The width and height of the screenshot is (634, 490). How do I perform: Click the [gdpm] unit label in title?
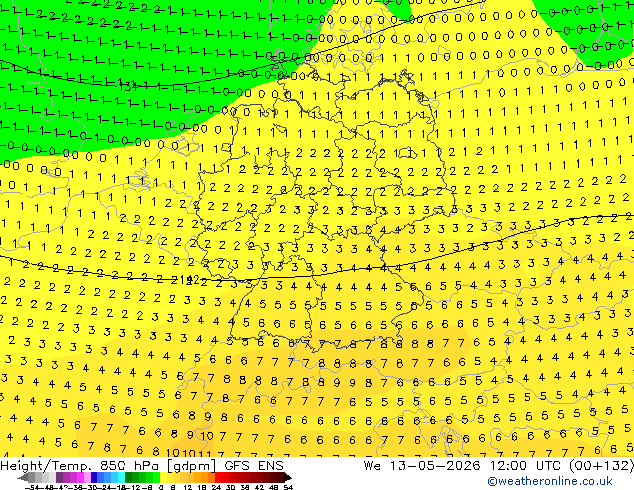(x=191, y=466)
